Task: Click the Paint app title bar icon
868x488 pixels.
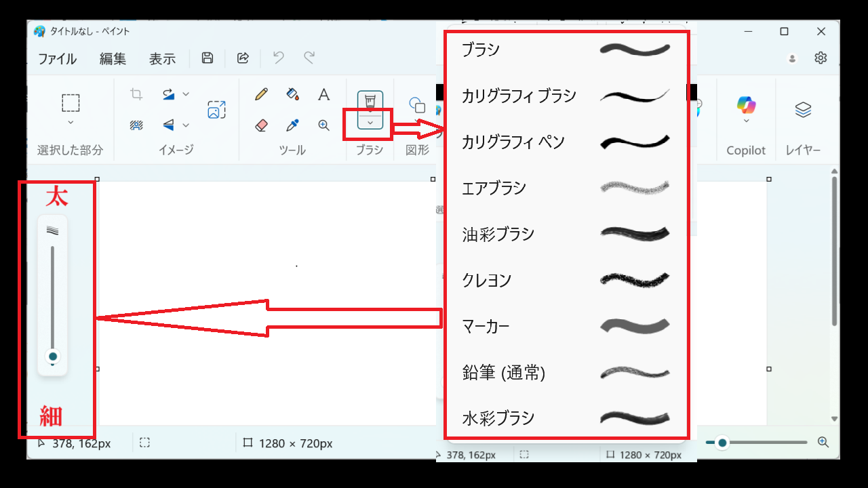Action: (x=39, y=31)
